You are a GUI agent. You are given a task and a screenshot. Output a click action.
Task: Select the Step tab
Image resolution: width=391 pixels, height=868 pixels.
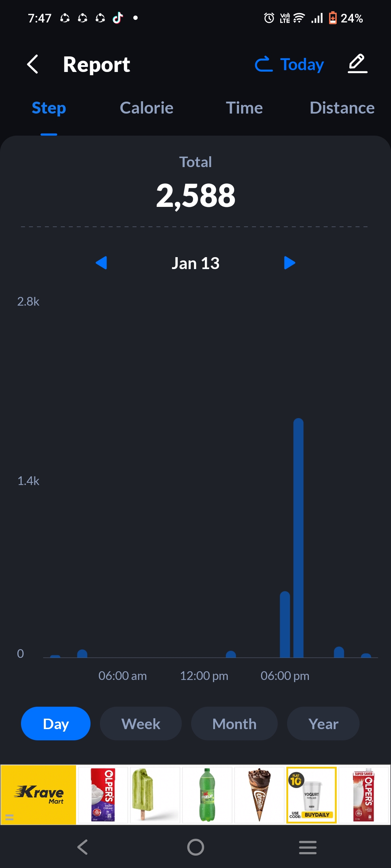coord(49,108)
